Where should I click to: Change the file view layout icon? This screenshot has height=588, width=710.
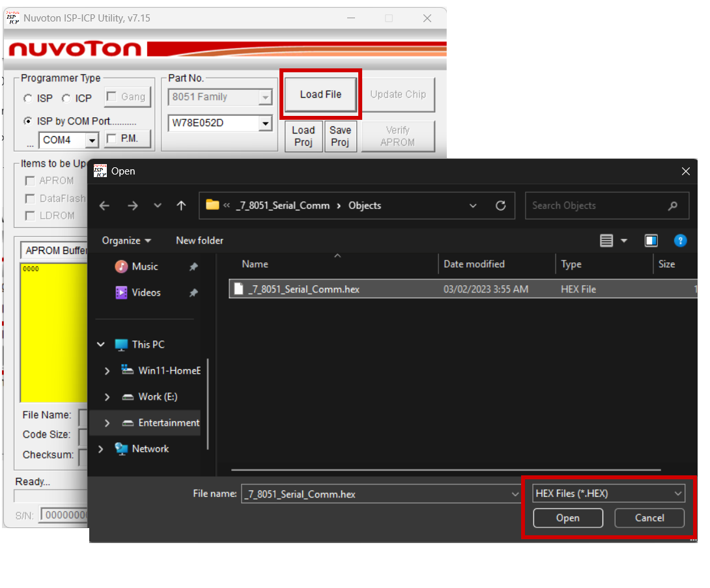[606, 241]
